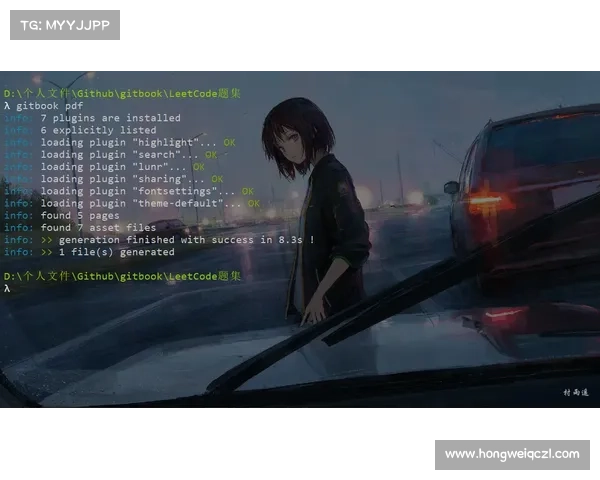Click the OK status after "fontsettings"
The width and height of the screenshot is (600, 480).
pyautogui.click(x=248, y=191)
